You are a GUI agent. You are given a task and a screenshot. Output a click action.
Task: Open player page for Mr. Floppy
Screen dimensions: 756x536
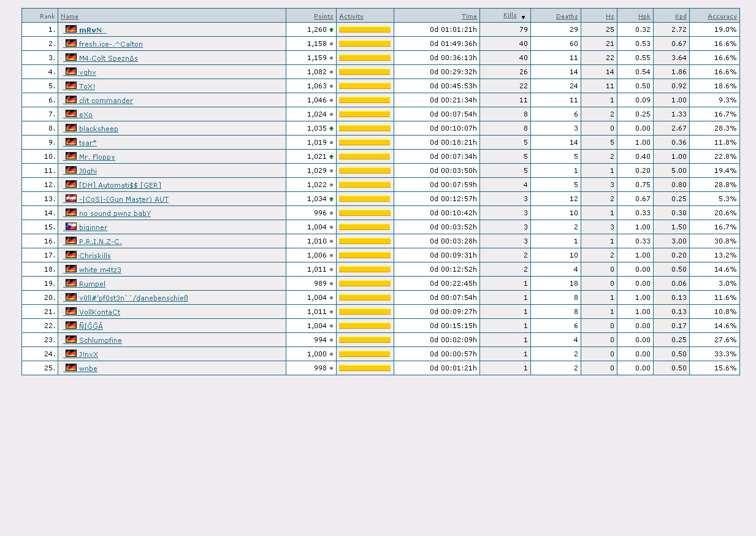coord(97,157)
